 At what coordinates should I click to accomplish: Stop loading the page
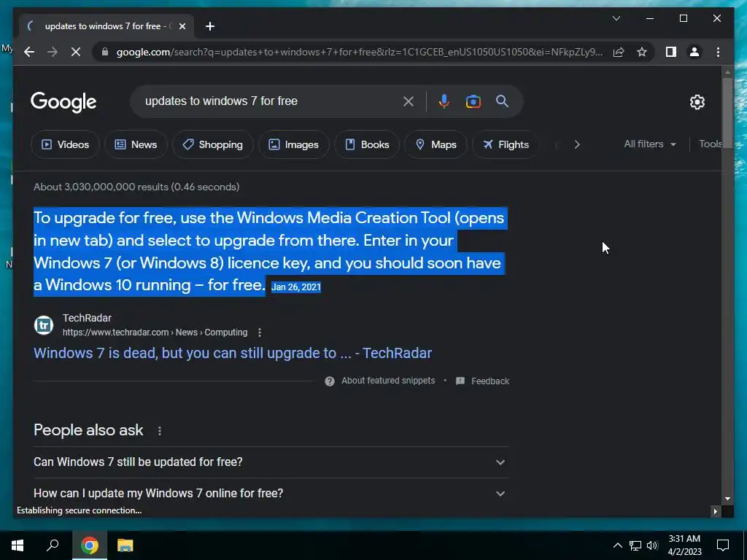click(76, 52)
